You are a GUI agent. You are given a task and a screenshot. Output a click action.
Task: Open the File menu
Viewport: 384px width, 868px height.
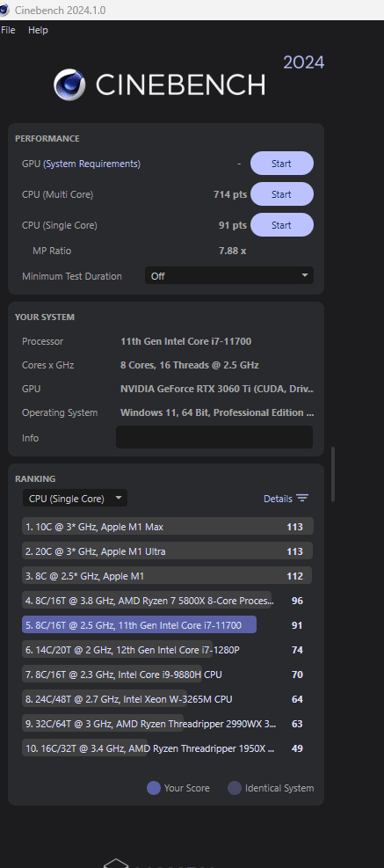(8, 30)
